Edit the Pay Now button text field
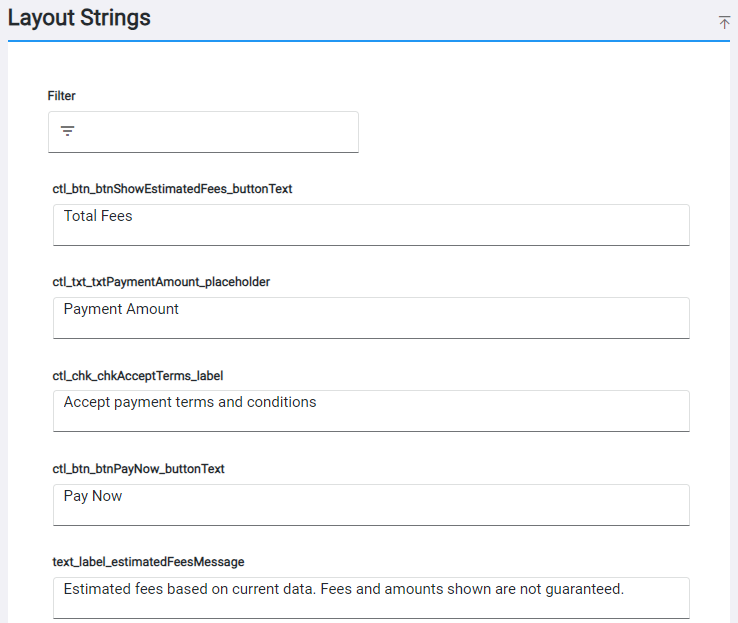Screen dimensions: 738x623 coord(371,504)
